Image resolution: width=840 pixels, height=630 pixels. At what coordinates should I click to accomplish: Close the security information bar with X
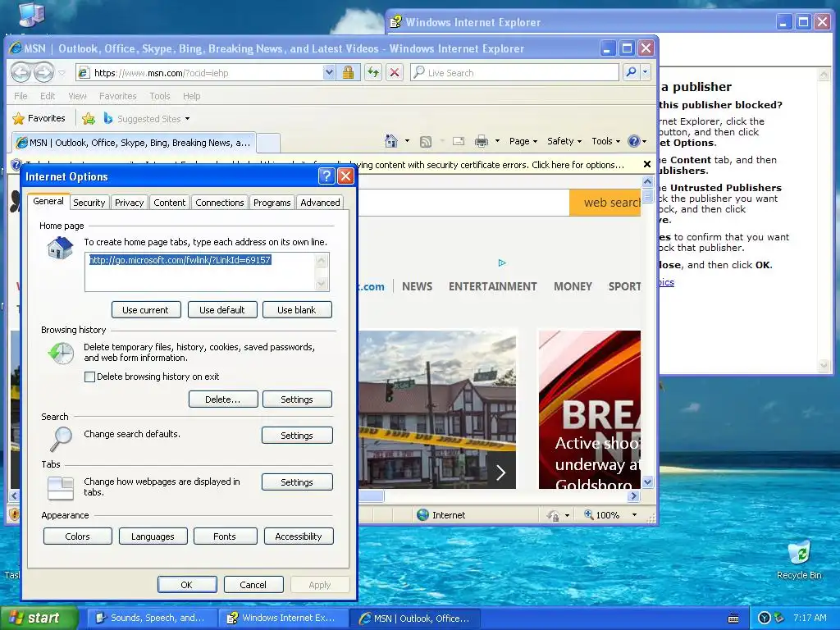pyautogui.click(x=647, y=164)
